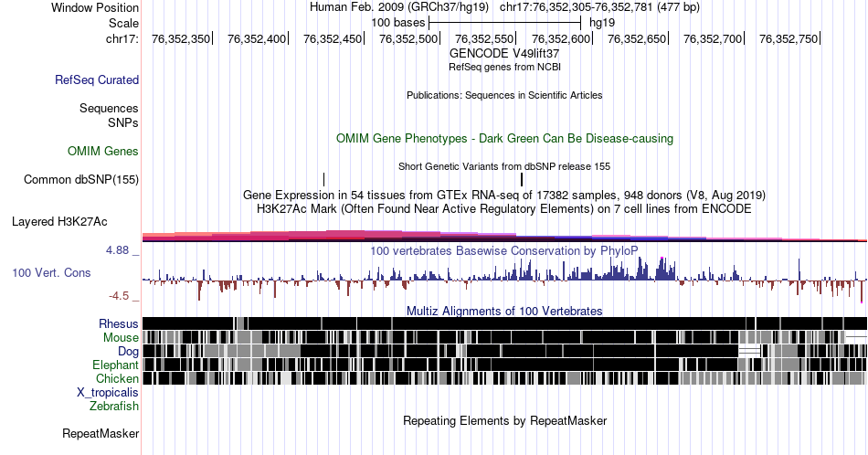The width and height of the screenshot is (868, 455).
Task: Click Multiz Alignments of 100 Vertebrates title
Action: coord(504,311)
